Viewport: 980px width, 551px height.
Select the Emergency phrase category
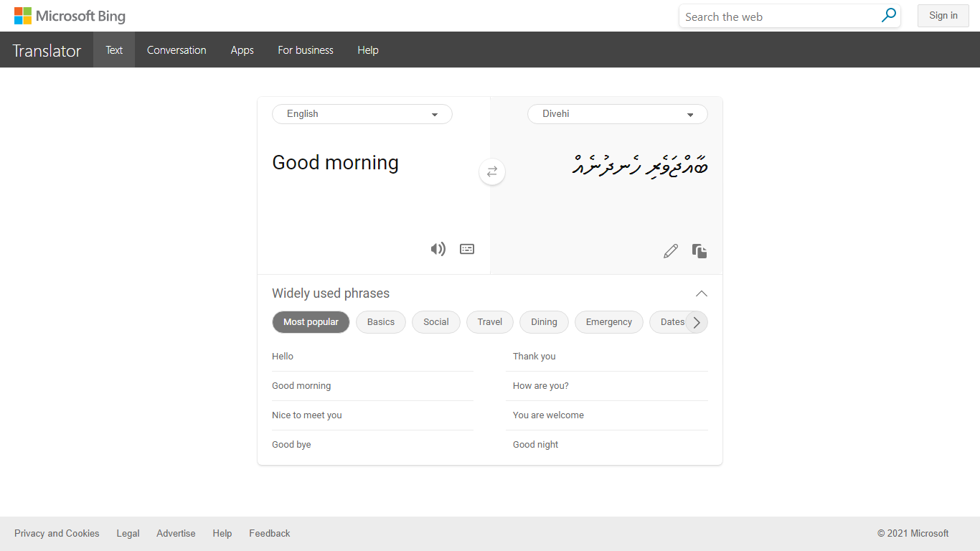pos(609,322)
